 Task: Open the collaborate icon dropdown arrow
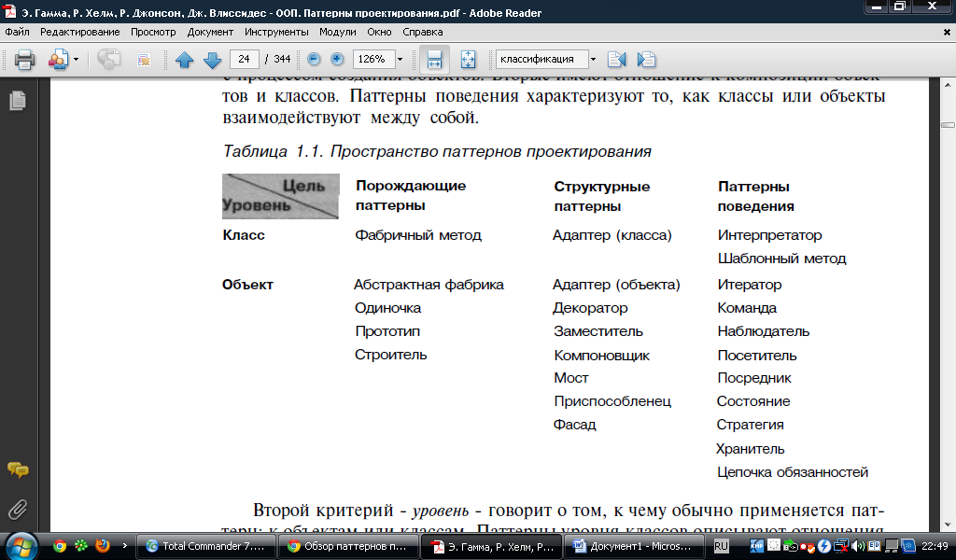click(x=76, y=60)
